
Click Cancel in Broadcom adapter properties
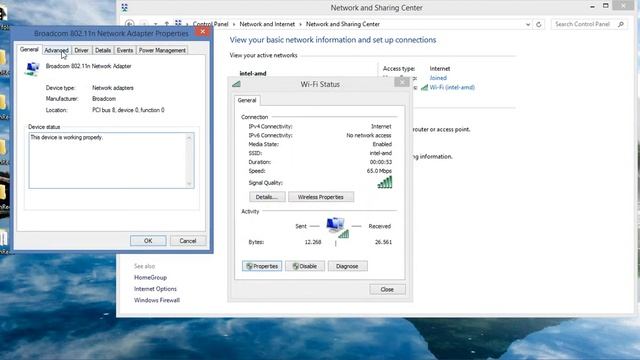pyautogui.click(x=188, y=241)
